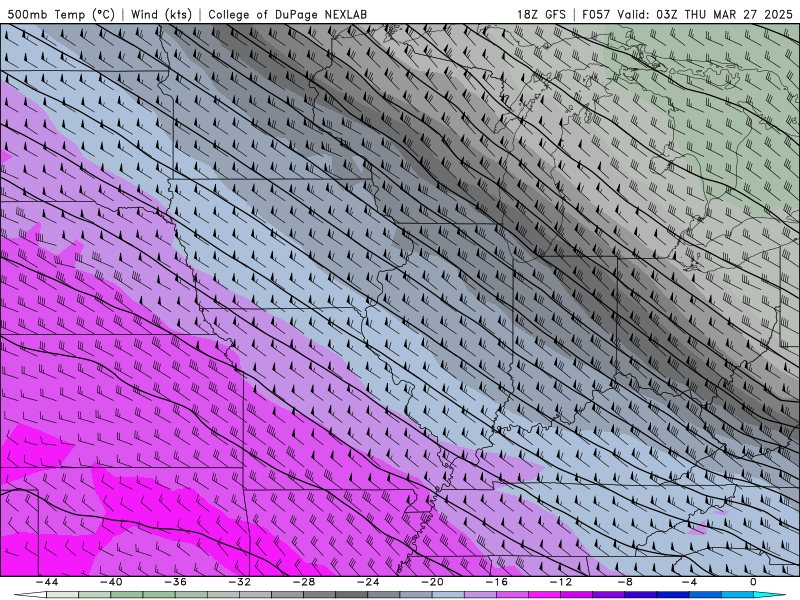
Task: Click the -16 colorbar label
Action: 496,582
